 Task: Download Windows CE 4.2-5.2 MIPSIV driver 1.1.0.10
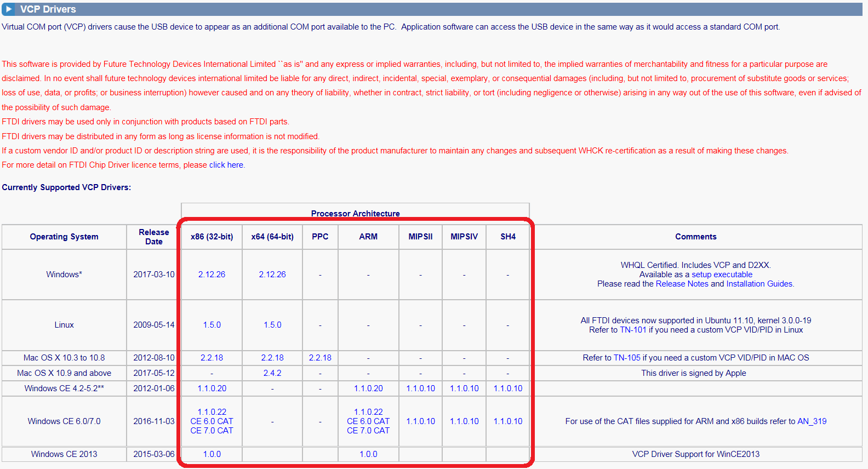(x=464, y=388)
